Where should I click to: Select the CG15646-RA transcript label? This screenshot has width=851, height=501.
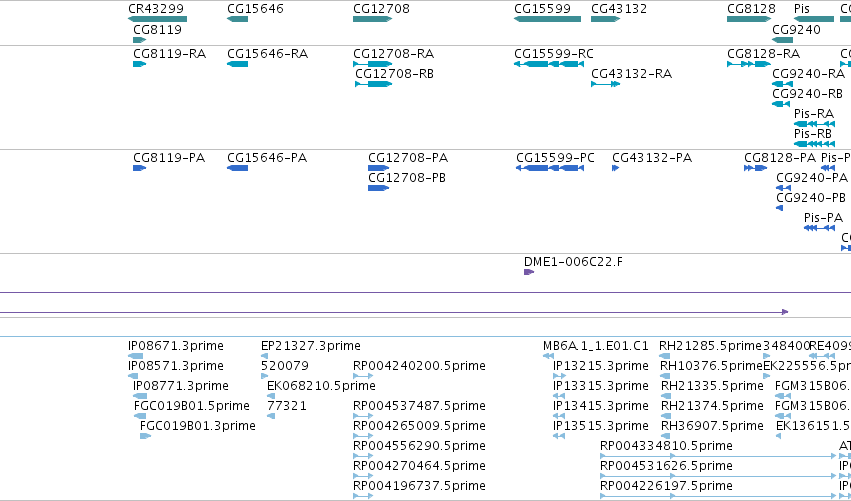(268, 54)
